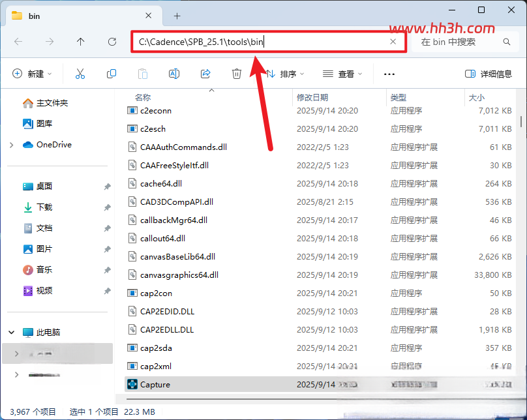Open 桌面 quick access folder
Viewport: 527px width, 420px height.
tap(44, 186)
